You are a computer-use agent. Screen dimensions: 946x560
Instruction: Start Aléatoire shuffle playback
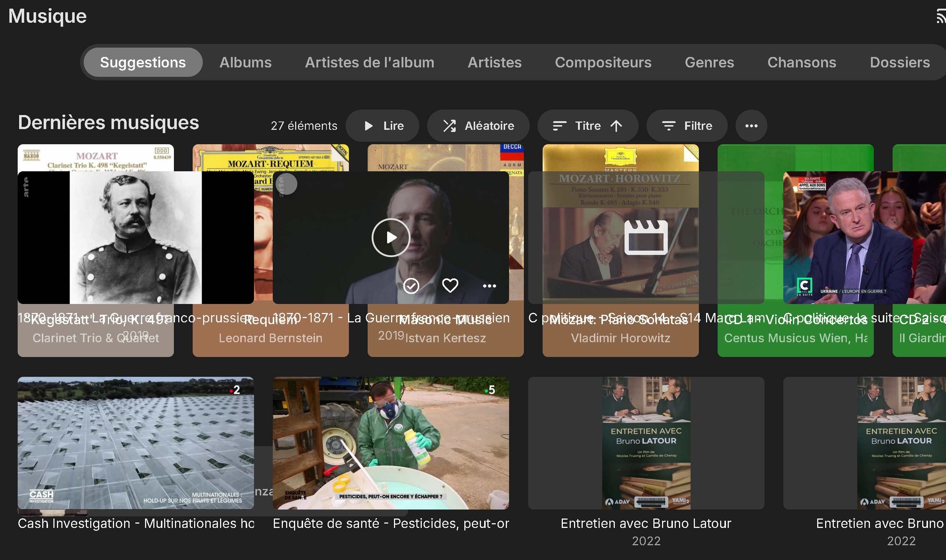[478, 125]
